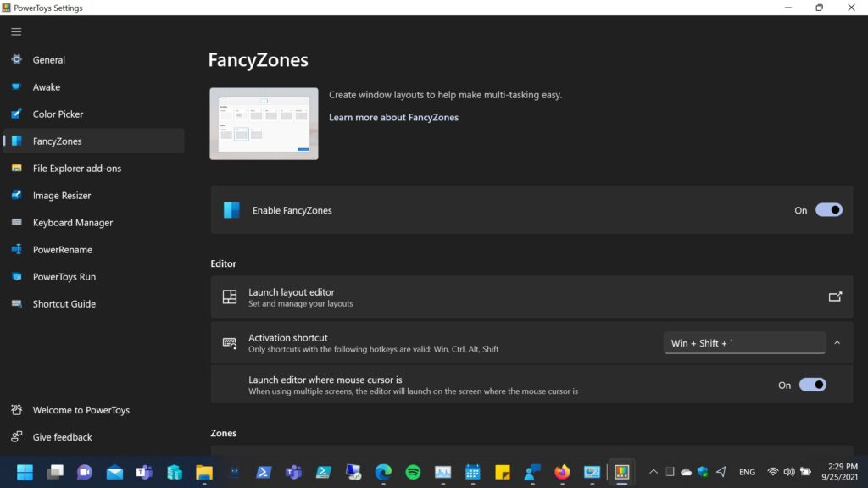Select the PowerToys Run sidebar icon
868x488 pixels.
pyautogui.click(x=16, y=277)
